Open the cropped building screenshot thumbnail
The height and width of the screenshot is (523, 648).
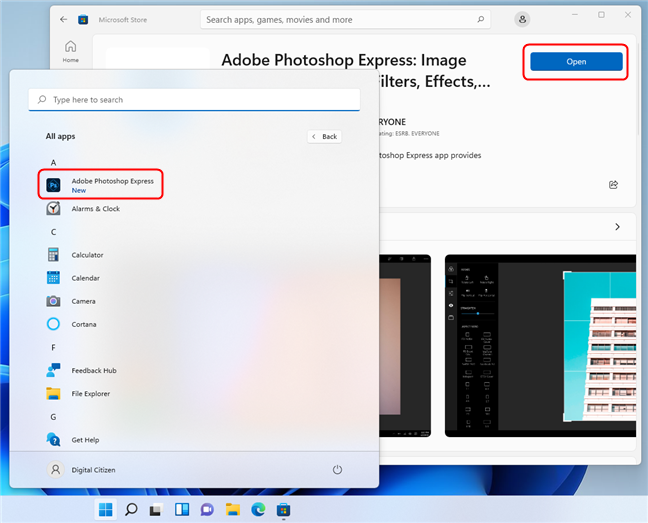tap(540, 346)
